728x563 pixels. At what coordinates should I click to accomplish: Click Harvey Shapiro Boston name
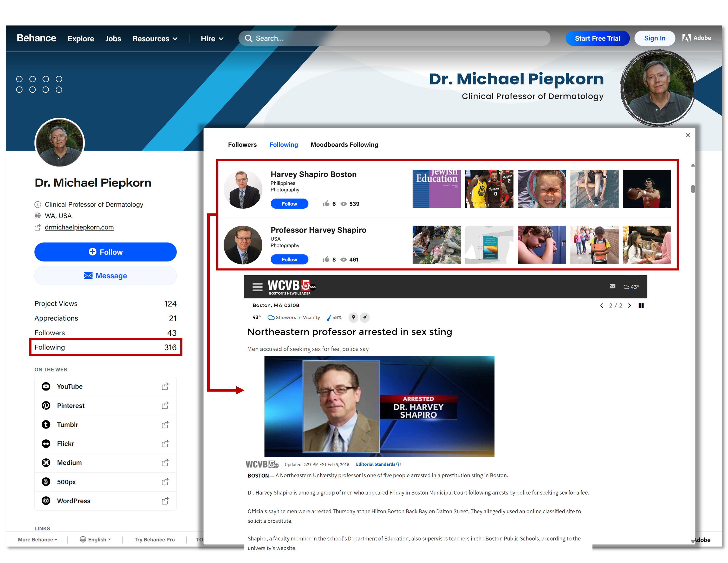[314, 174]
